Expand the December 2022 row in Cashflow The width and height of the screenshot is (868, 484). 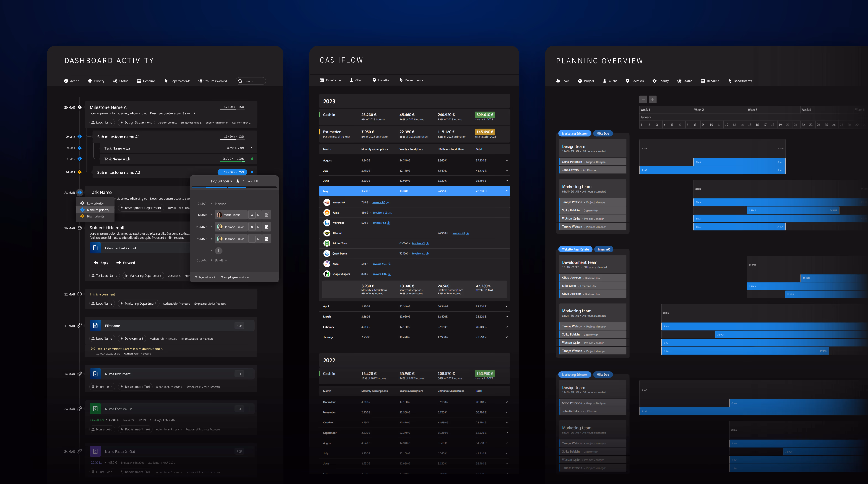(506, 402)
